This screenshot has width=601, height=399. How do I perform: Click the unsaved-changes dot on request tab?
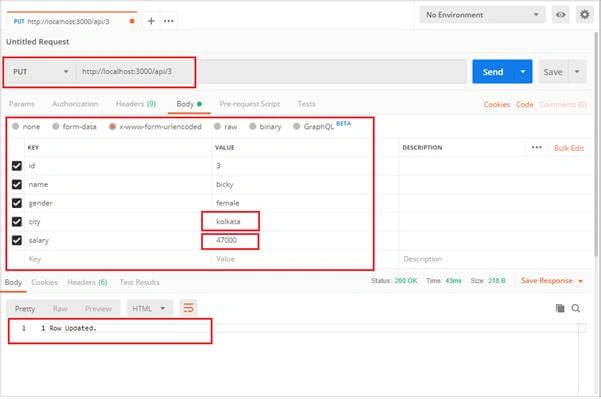132,21
